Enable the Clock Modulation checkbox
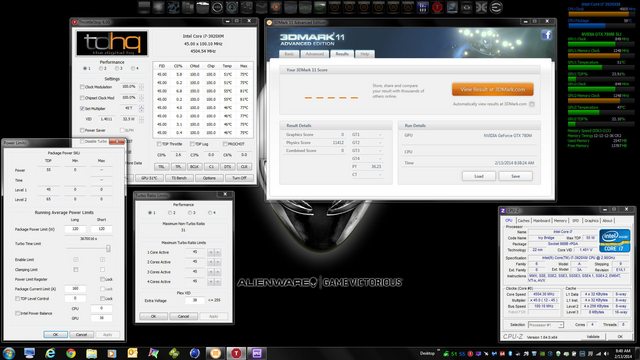This screenshot has height=360, width=640. 82,87
